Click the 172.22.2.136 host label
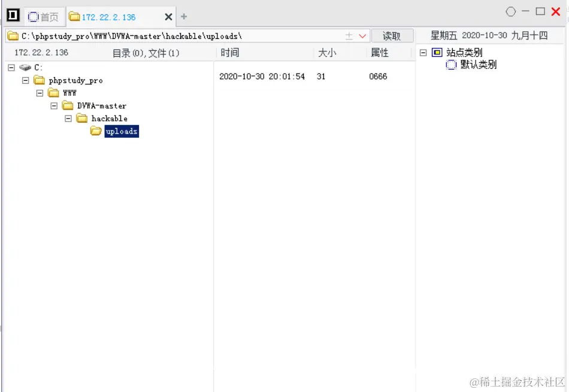 click(x=41, y=53)
